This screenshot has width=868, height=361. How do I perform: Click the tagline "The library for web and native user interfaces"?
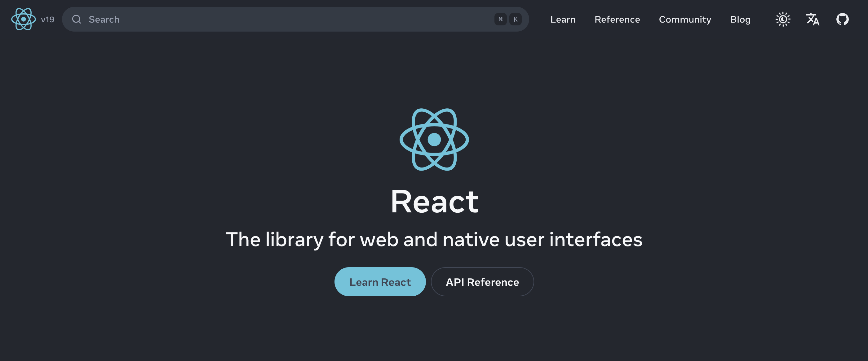434,240
